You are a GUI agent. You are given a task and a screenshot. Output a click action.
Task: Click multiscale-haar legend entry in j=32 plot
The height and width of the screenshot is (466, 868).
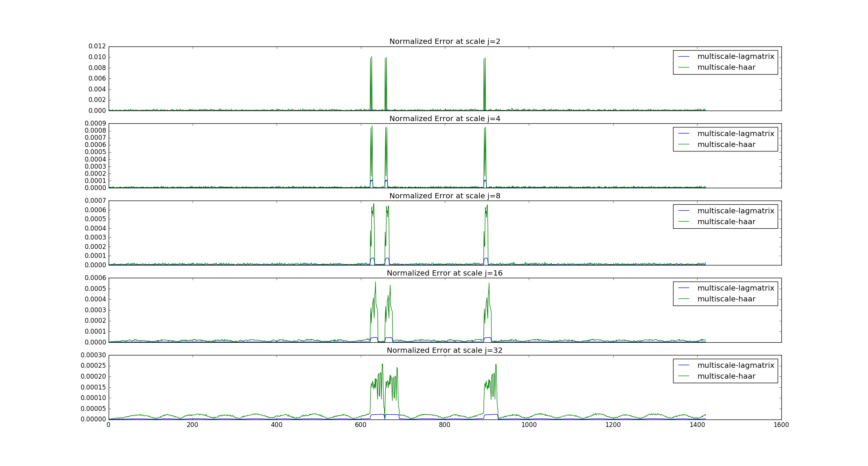click(x=726, y=376)
